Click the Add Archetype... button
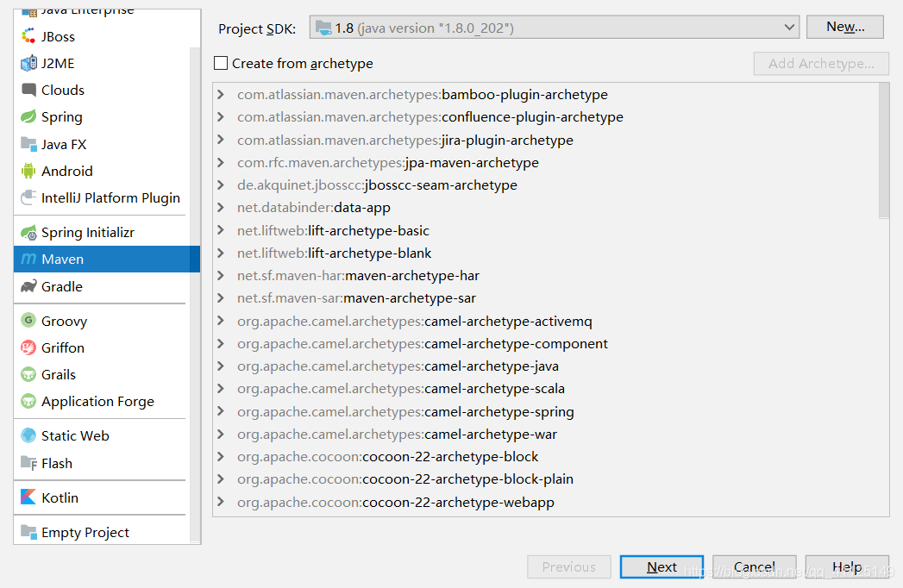The image size is (903, 588). (821, 63)
